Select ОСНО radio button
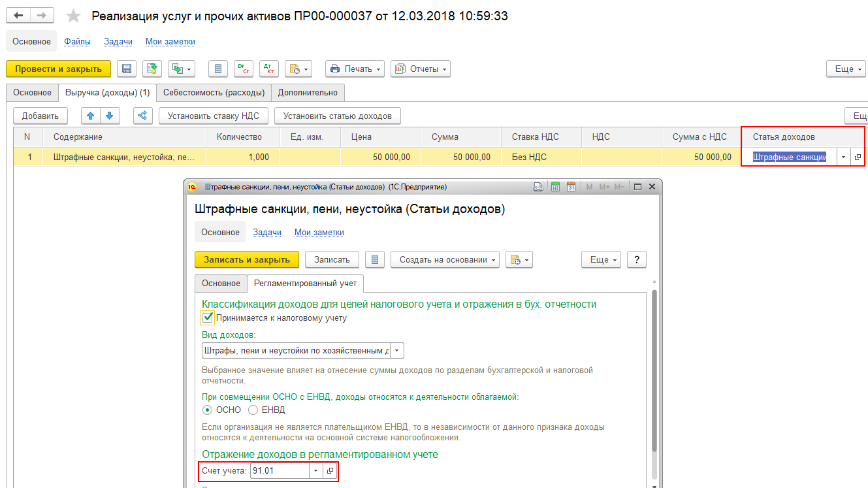 click(x=208, y=410)
